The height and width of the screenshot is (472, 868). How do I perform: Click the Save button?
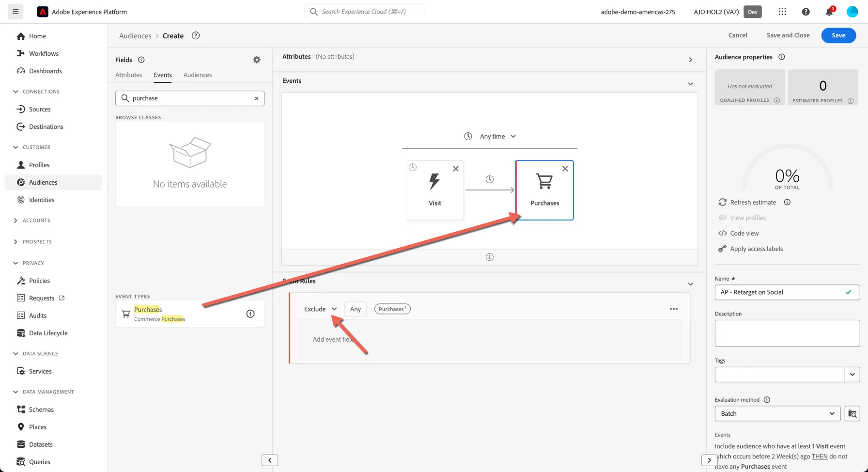pos(838,35)
